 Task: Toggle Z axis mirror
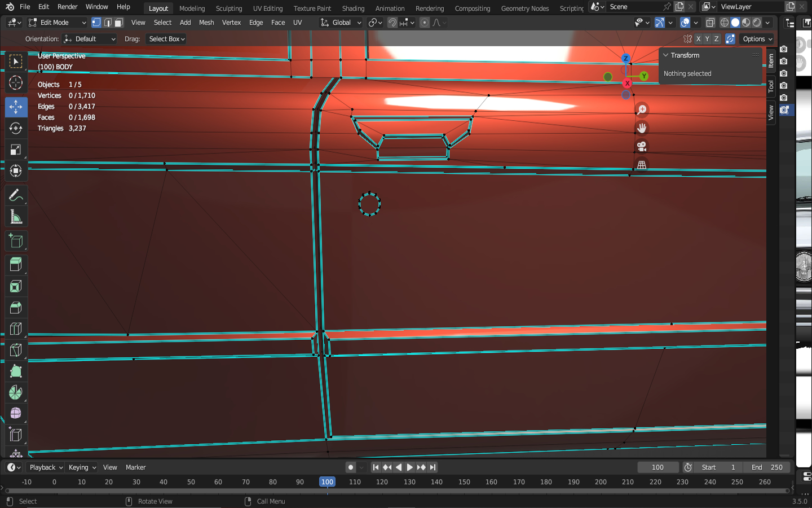(716, 39)
